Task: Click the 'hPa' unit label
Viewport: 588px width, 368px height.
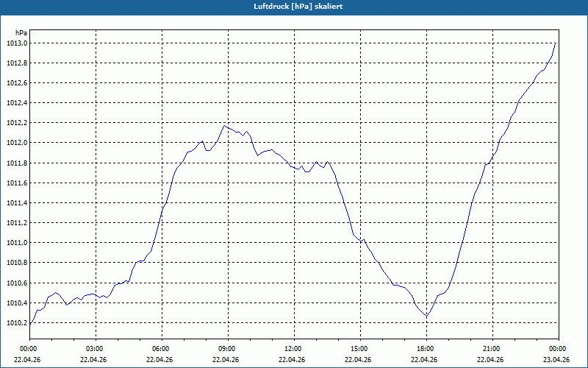Action: (21, 33)
